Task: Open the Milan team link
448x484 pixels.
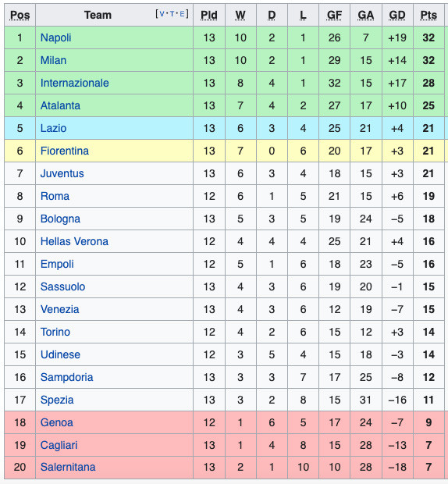Action: click(53, 60)
